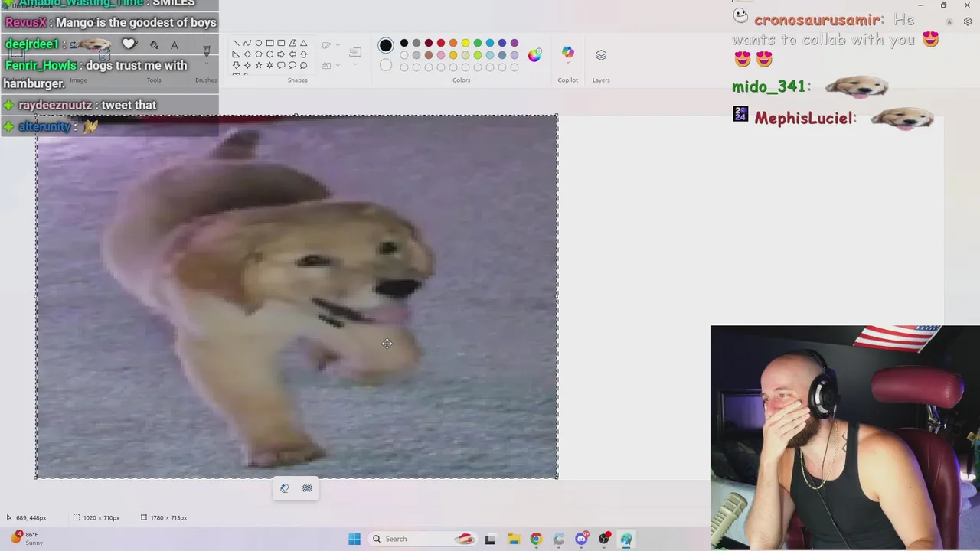980x551 pixels.
Task: Open the Layers panel
Action: (x=601, y=55)
